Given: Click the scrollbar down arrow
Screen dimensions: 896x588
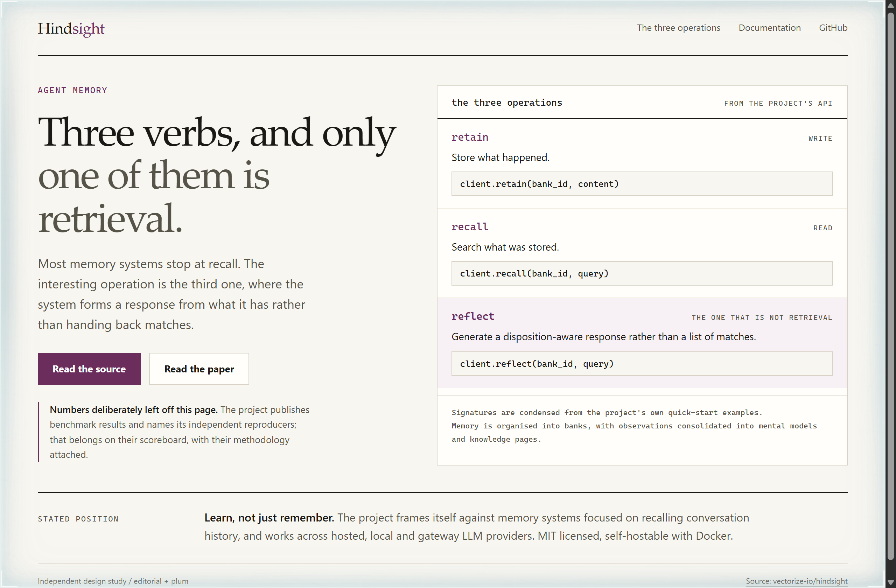Looking at the screenshot, I should click(x=890, y=582).
